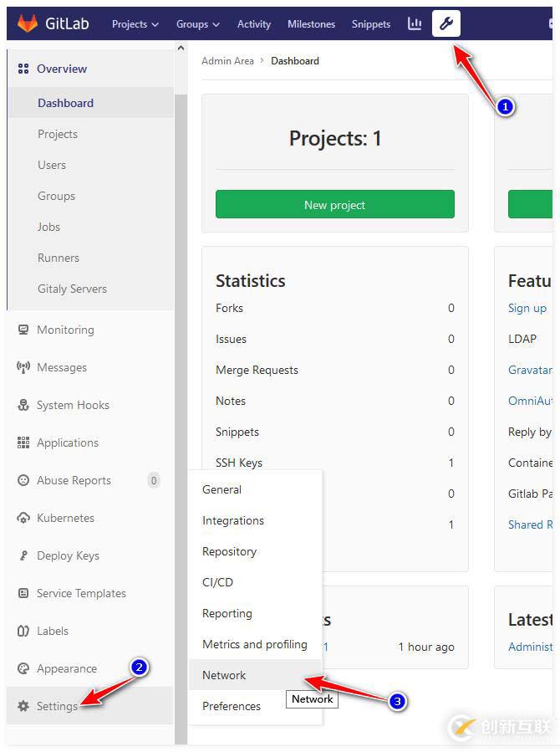This screenshot has height=752, width=560.
Task: Open the Sign up feature link
Action: tap(527, 308)
